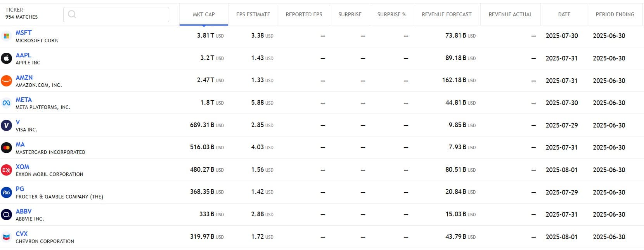Viewport: 644px width, 250px height.
Task: Click the CHEVRON CORPORATION company name
Action: tap(45, 241)
